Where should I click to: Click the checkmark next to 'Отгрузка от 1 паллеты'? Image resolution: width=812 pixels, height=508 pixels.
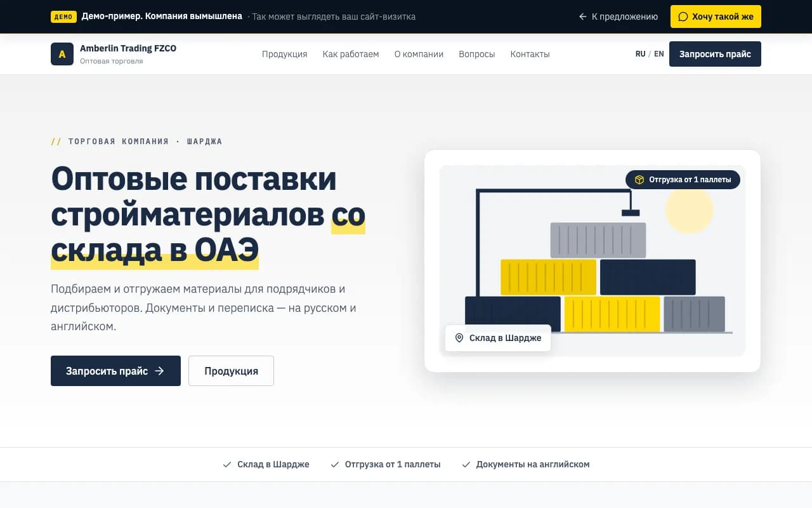click(335, 465)
